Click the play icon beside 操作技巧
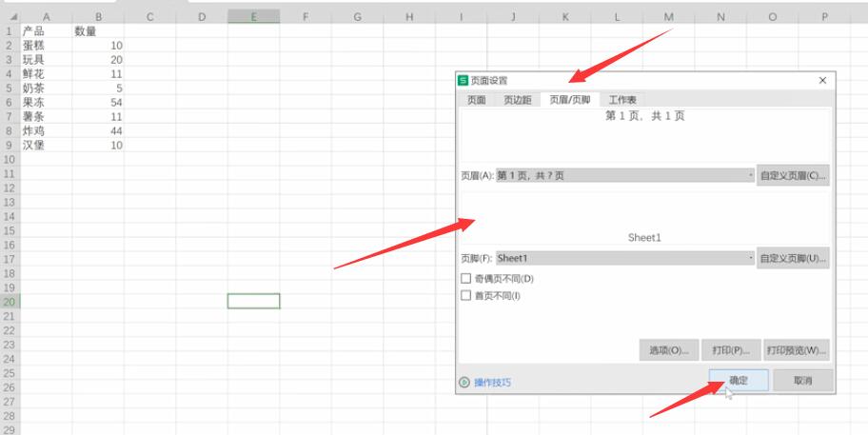This screenshot has height=435, width=868. tap(464, 383)
